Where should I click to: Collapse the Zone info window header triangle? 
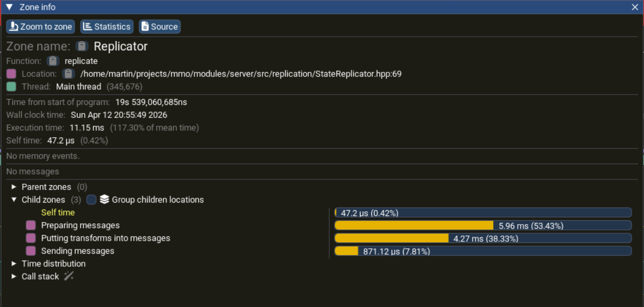tap(10, 7)
